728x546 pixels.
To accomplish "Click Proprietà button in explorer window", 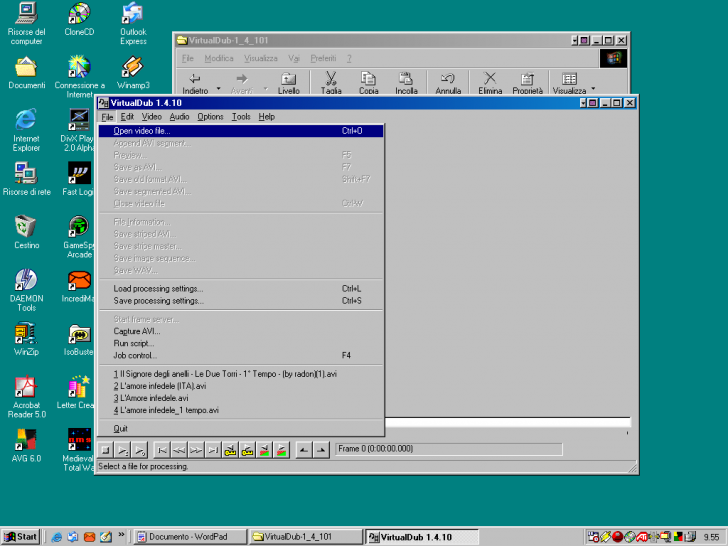I will pyautogui.click(x=527, y=84).
